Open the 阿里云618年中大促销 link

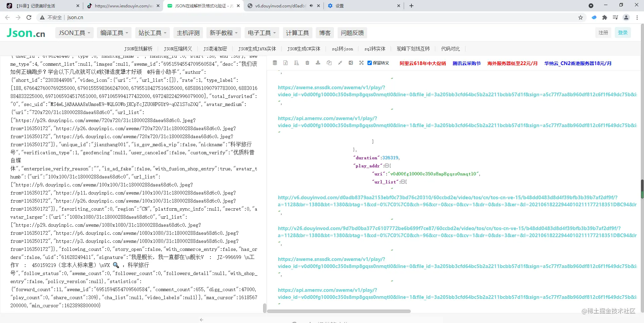[x=423, y=63]
